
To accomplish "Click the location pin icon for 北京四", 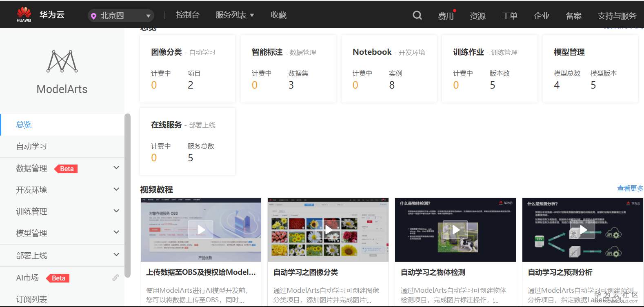I will point(93,16).
